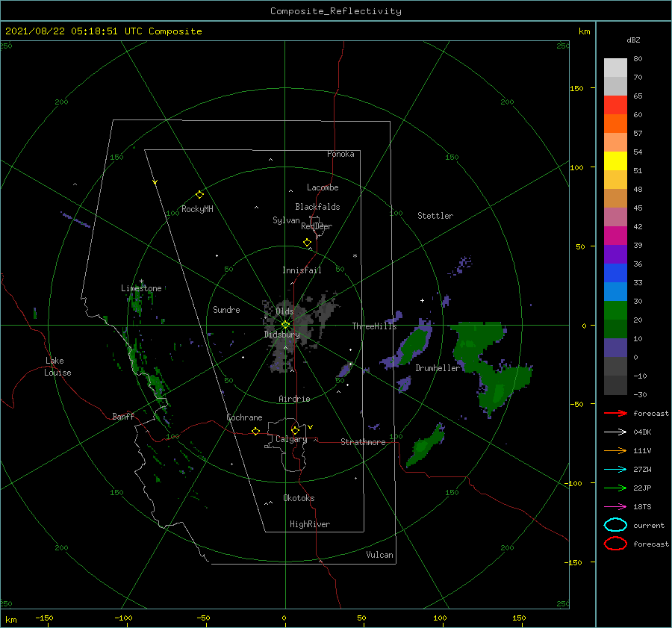Click the yellow diamond marker below RedDeer

click(x=307, y=243)
